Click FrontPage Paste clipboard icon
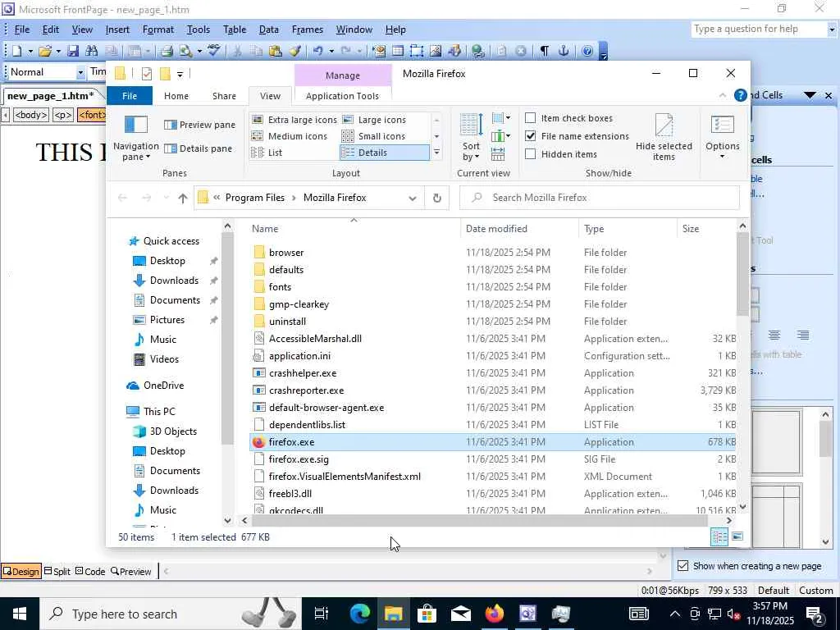Image resolution: width=840 pixels, height=630 pixels. [x=276, y=51]
